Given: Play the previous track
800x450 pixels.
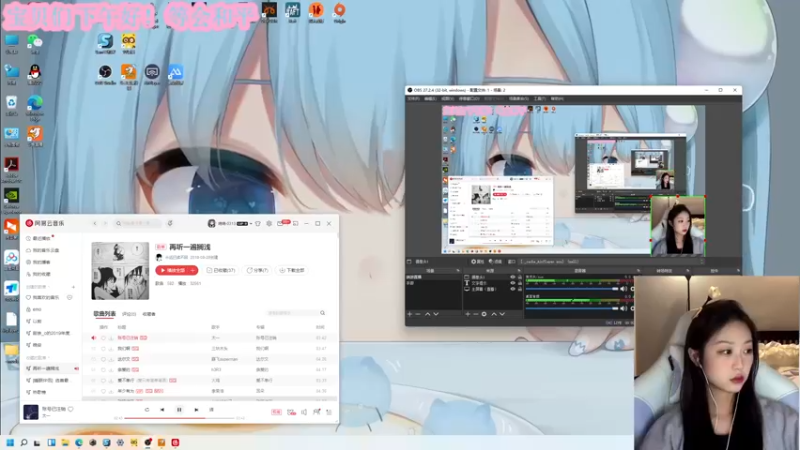Looking at the screenshot, I should click(x=162, y=410).
